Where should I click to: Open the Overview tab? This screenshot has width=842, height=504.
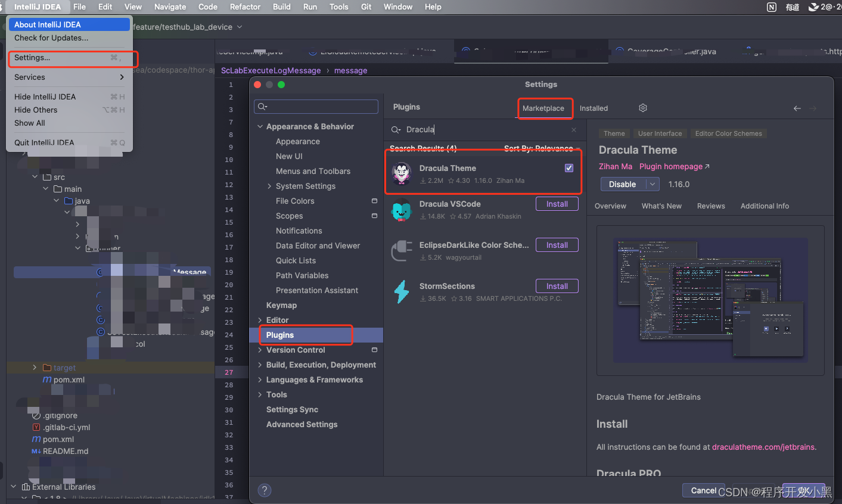(x=610, y=206)
